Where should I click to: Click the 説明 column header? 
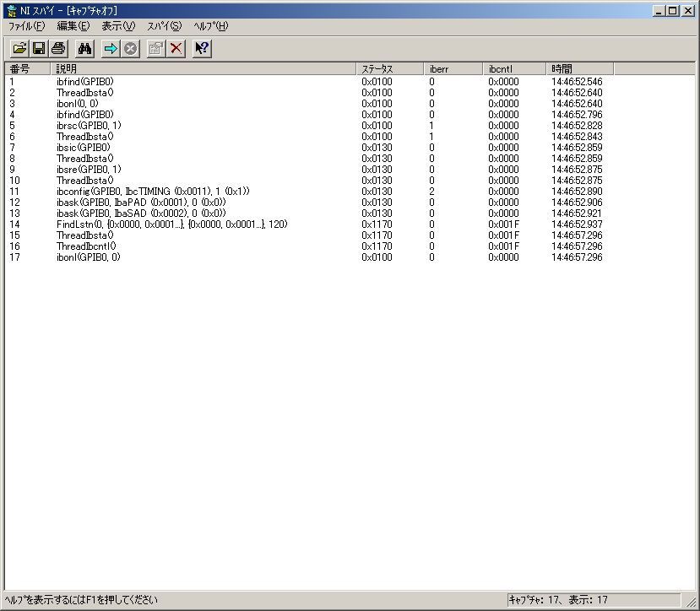[203, 68]
